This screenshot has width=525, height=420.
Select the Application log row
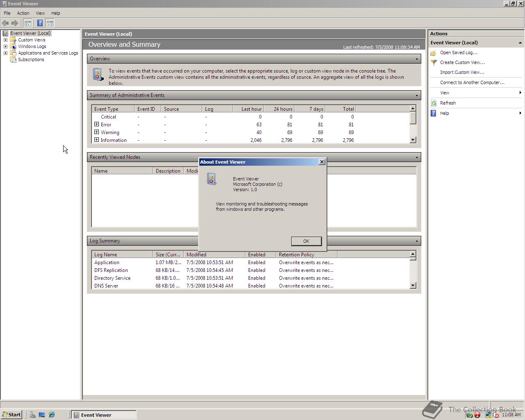pos(250,262)
